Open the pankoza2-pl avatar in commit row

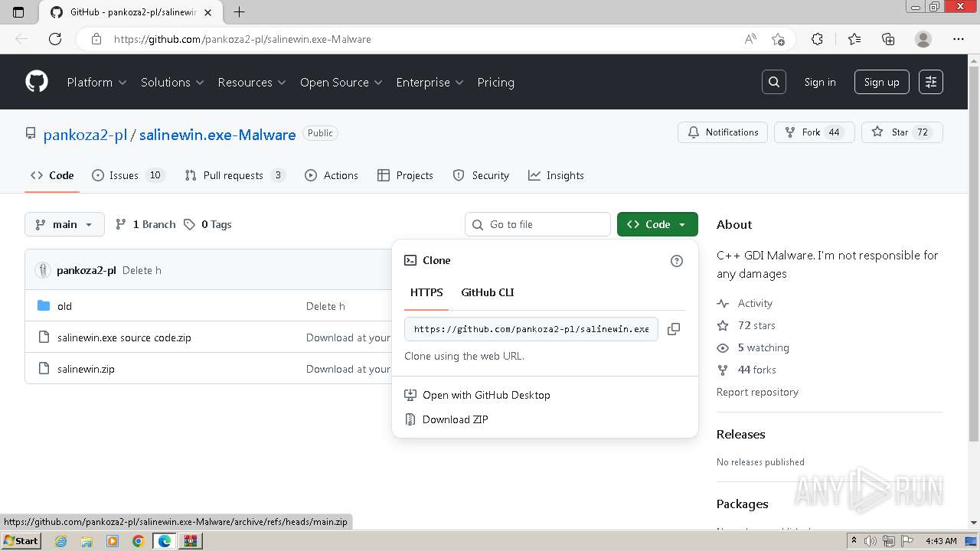(x=43, y=270)
